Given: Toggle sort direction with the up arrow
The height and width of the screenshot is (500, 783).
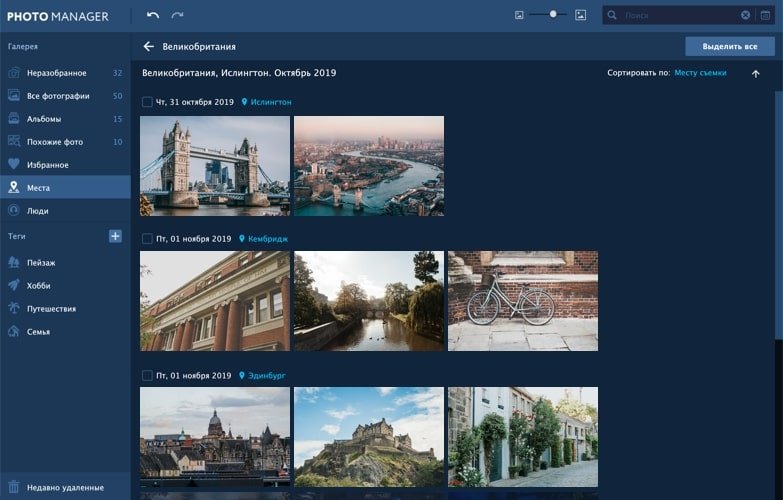Looking at the screenshot, I should (756, 74).
